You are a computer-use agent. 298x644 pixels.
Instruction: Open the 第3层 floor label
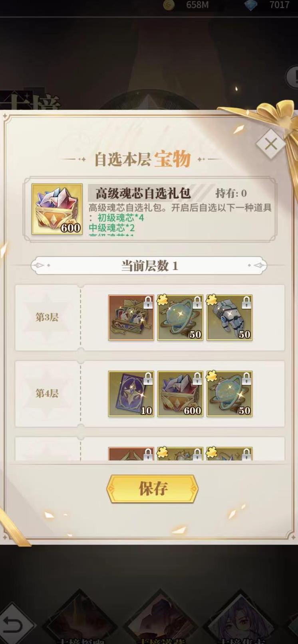47,317
